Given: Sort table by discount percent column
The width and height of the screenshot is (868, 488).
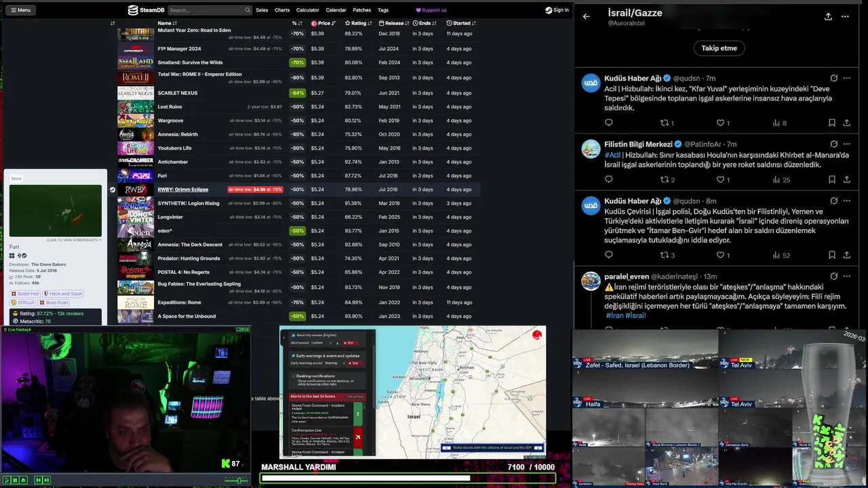Looking at the screenshot, I should [x=296, y=23].
